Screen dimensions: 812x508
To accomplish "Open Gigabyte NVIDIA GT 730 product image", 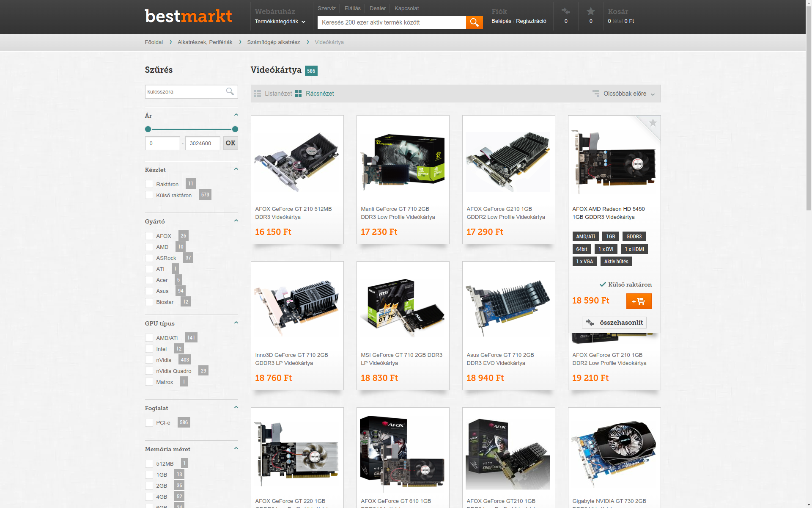I will (x=614, y=454).
